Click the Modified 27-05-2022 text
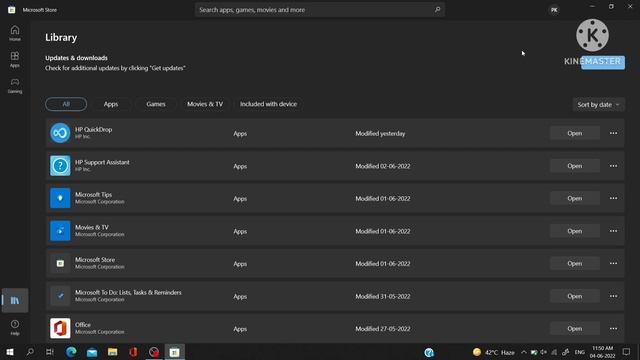 click(382, 329)
